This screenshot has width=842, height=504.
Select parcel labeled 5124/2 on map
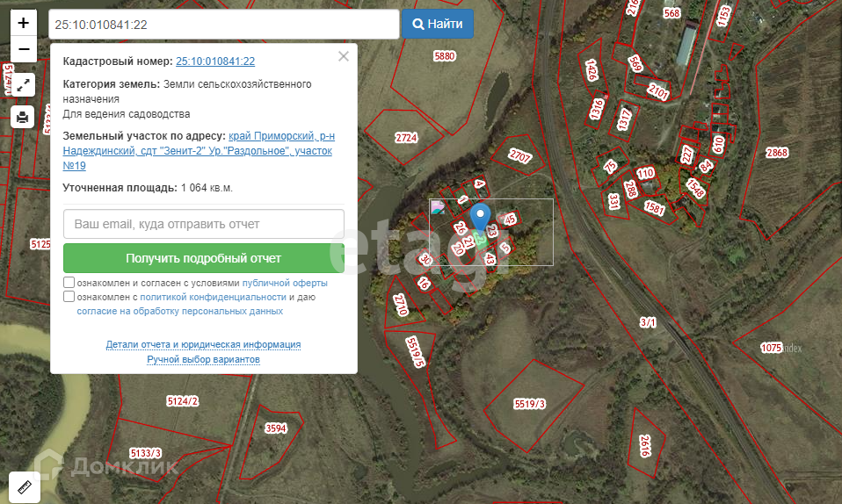pyautogui.click(x=183, y=401)
